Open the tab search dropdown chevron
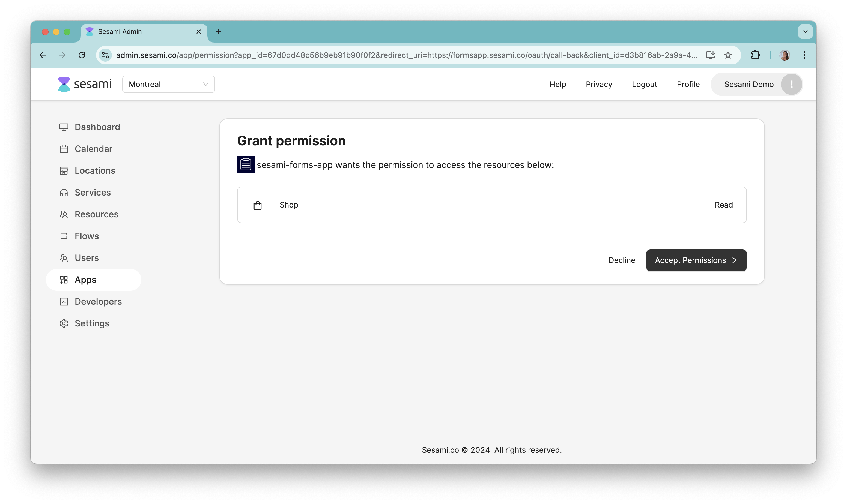Viewport: 847px width, 504px height. [805, 32]
